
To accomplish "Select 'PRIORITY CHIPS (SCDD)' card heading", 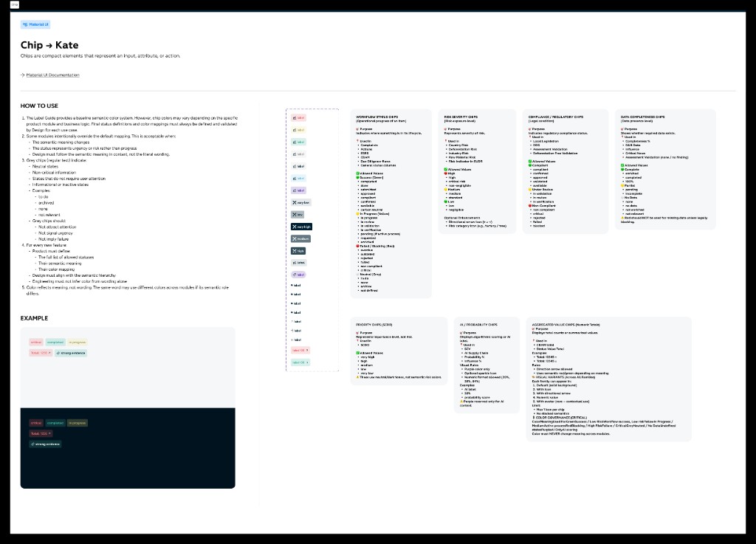I will [x=374, y=325].
